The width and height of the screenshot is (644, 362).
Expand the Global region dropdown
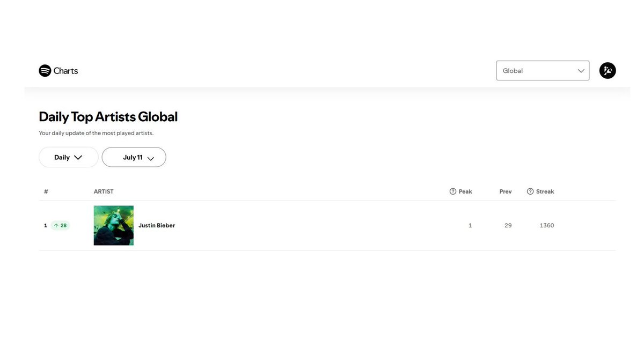click(543, 71)
